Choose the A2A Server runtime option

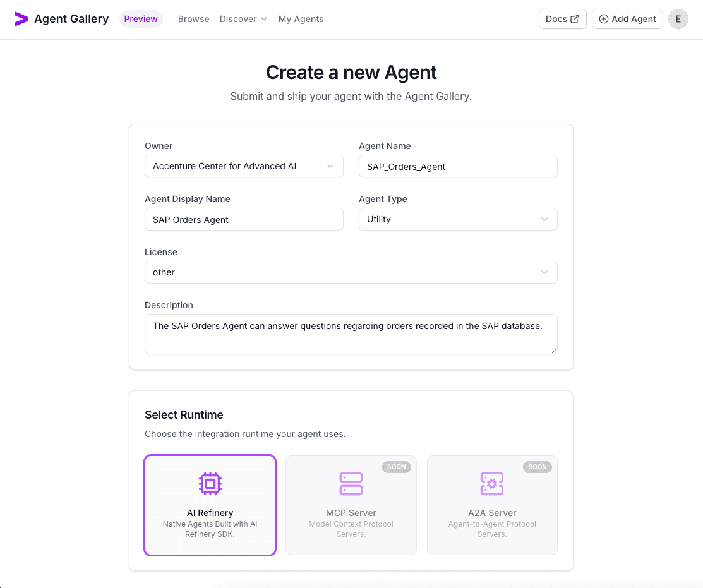pyautogui.click(x=492, y=505)
